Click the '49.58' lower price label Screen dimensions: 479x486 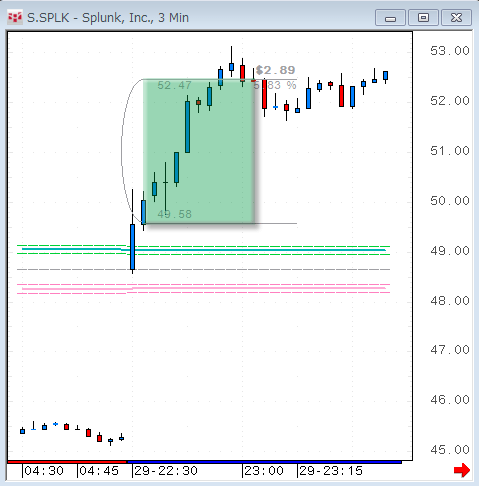[x=174, y=214]
